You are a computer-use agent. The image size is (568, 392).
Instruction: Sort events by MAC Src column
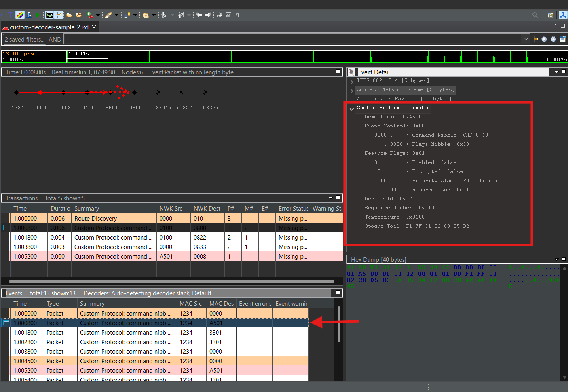click(192, 303)
